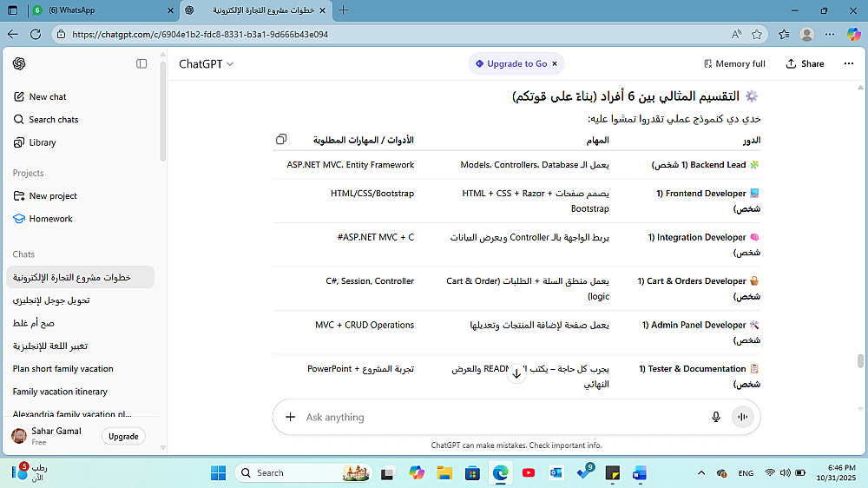Image resolution: width=868 pixels, height=488 pixels.
Task: Open the ChatGPT model selector dropdown
Action: (x=206, y=63)
